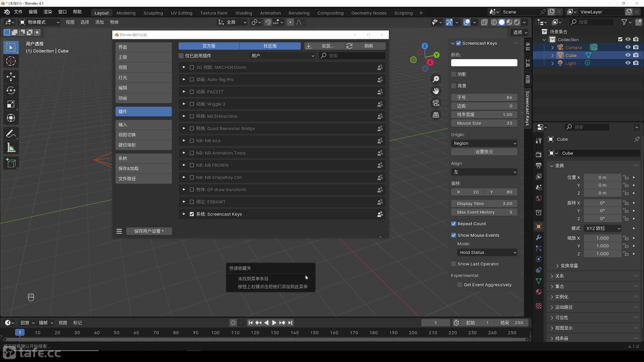The height and width of the screenshot is (362, 644).
Task: Switch perspective/orthographic grid icon
Action: pos(436,115)
